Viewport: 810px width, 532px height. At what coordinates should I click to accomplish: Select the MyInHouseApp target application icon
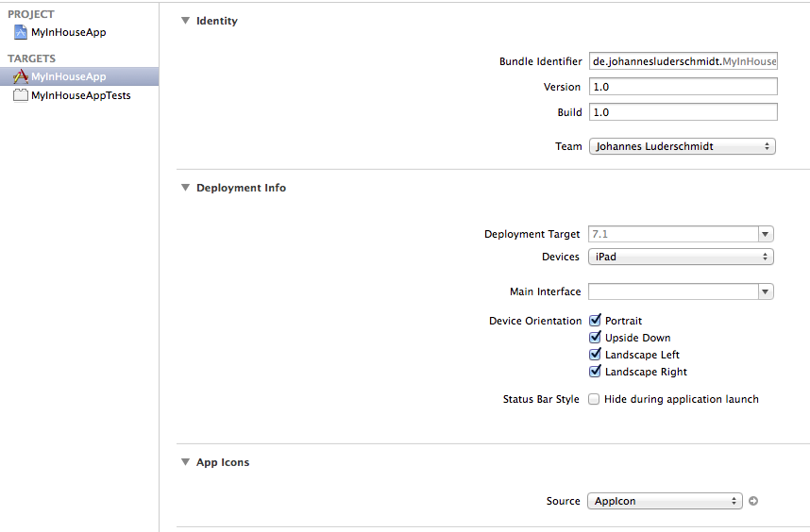[x=20, y=76]
